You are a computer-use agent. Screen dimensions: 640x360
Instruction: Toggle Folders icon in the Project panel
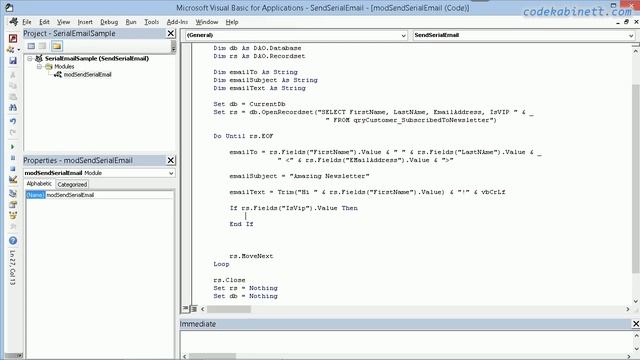pos(57,46)
